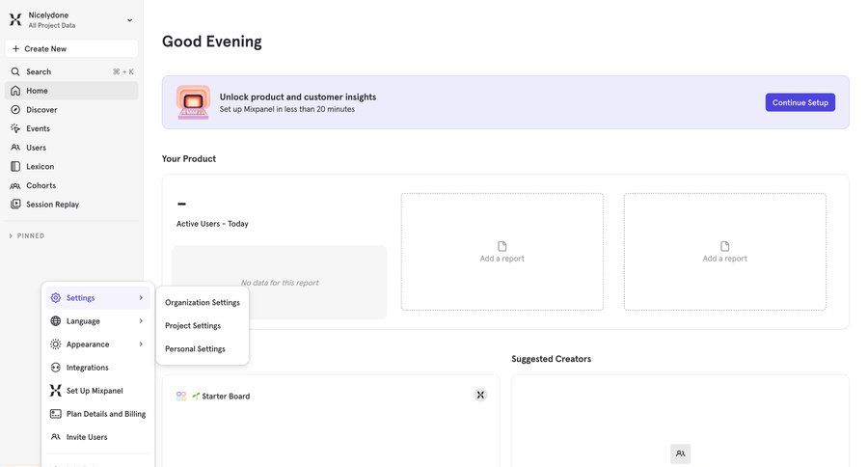
Task: Click the Set Up Mixpanel logo icon
Action: click(x=55, y=391)
